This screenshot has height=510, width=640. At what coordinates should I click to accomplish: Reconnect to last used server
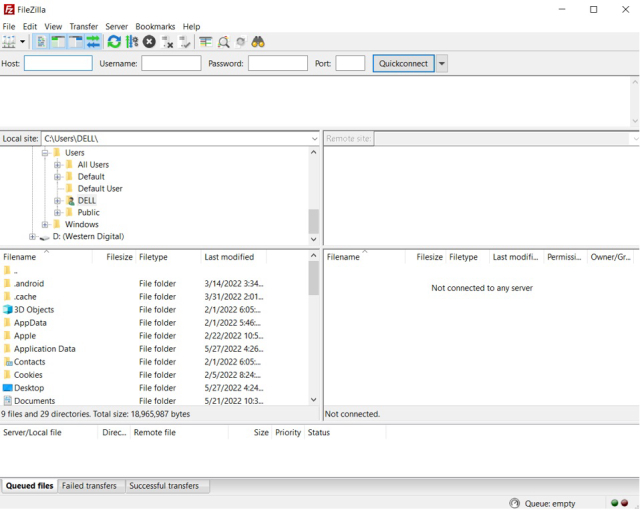[x=185, y=42]
